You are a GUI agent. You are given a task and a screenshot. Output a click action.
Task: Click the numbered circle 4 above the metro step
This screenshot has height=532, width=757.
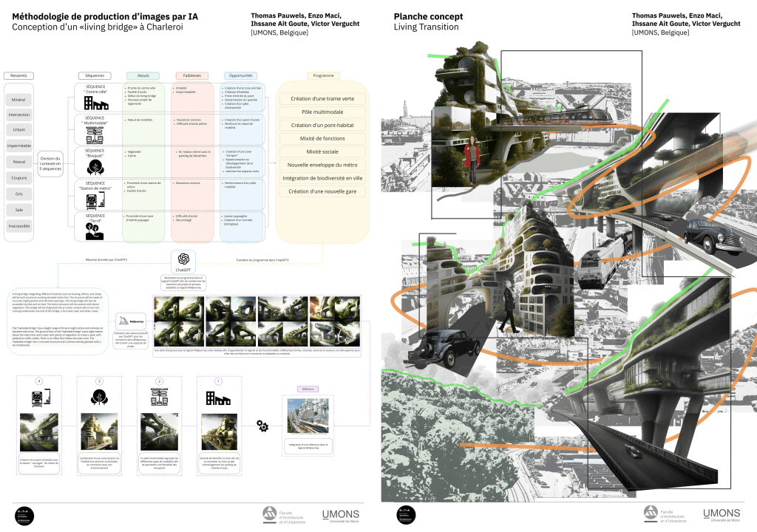pos(39,381)
